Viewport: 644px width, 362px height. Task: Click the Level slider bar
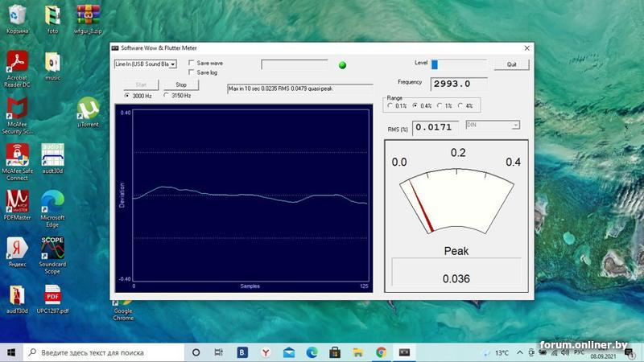point(459,64)
